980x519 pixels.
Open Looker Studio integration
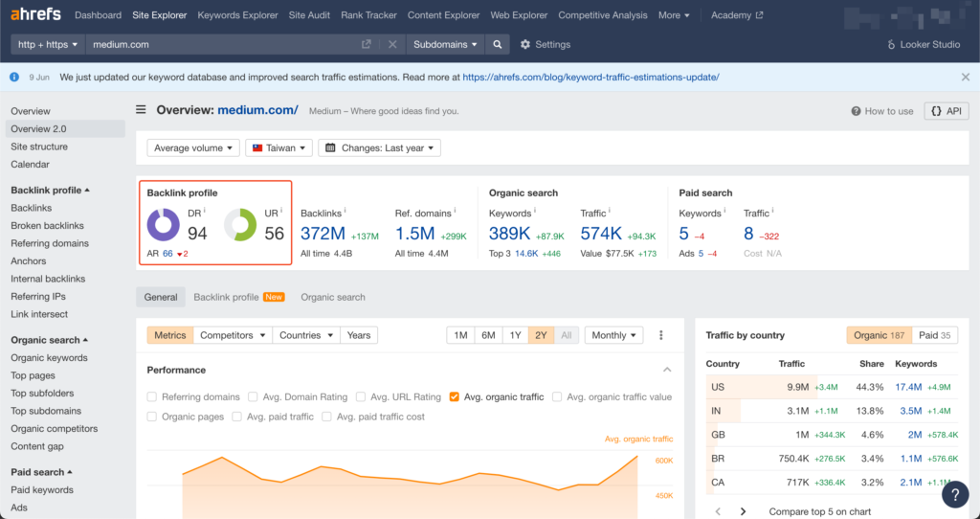(924, 44)
